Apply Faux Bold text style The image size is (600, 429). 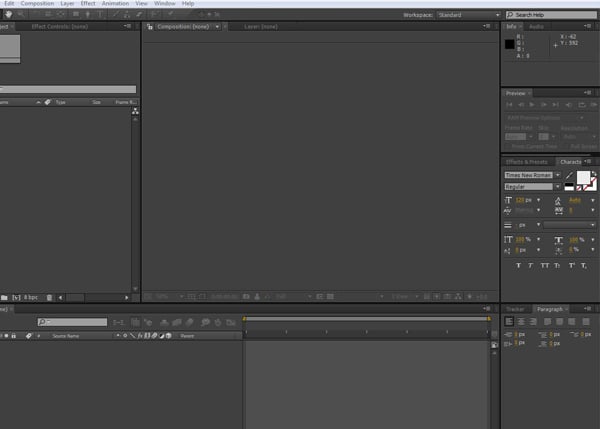[518, 265]
